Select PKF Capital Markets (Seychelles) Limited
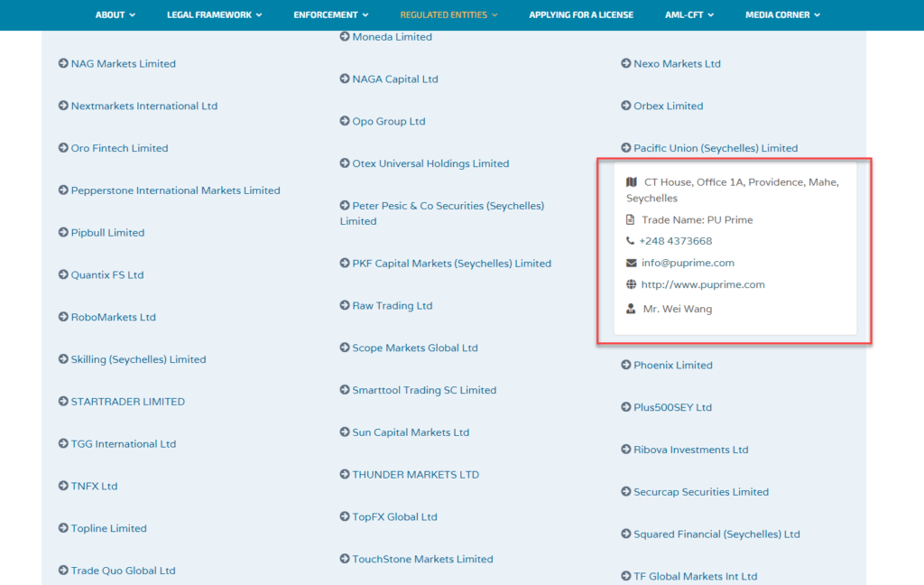 452,263
